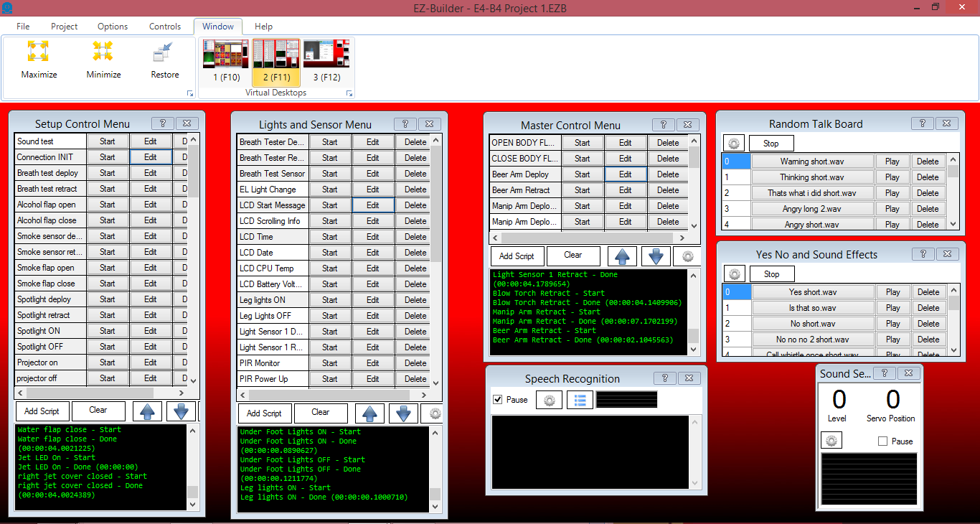Start the PIR Monitor script

330,363
